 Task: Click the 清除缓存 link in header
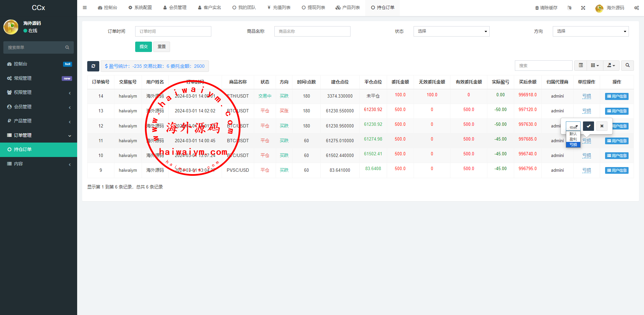pyautogui.click(x=546, y=8)
